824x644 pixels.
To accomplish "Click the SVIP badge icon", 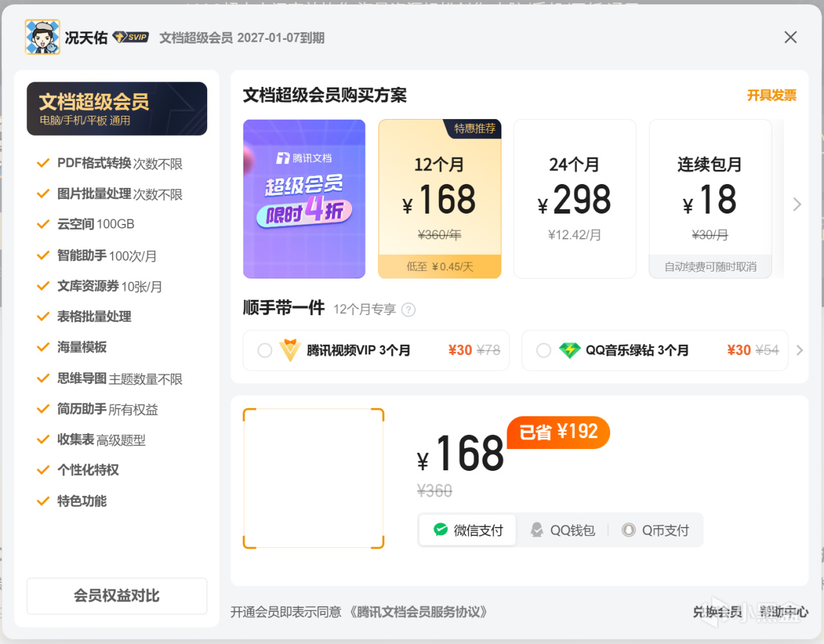I will (131, 37).
